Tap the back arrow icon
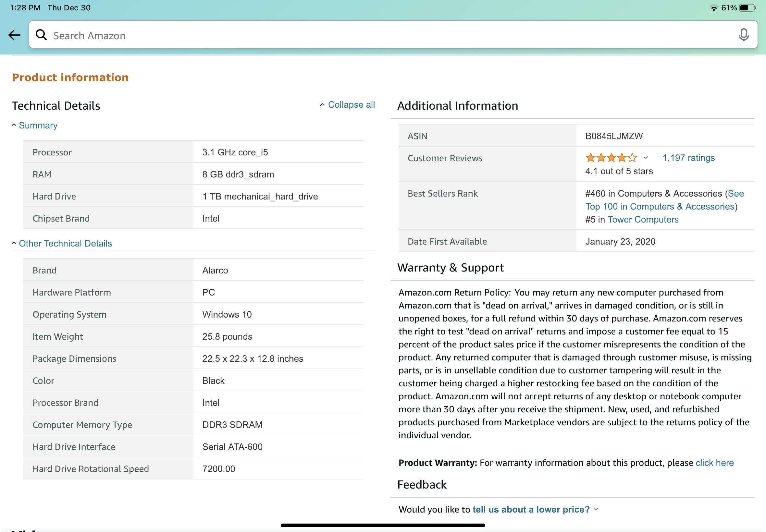Viewport: 766px width, 532px height. pos(14,35)
